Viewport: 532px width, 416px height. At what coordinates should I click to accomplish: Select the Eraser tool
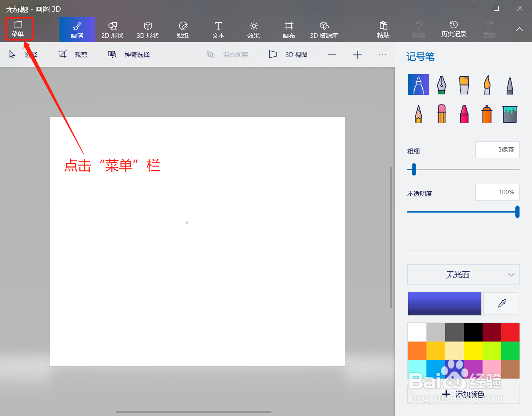tap(441, 113)
